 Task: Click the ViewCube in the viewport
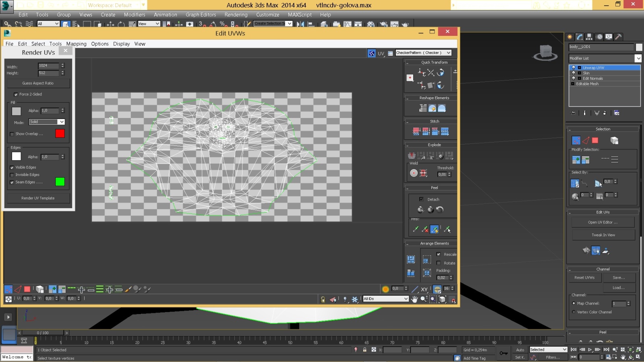coord(545,52)
